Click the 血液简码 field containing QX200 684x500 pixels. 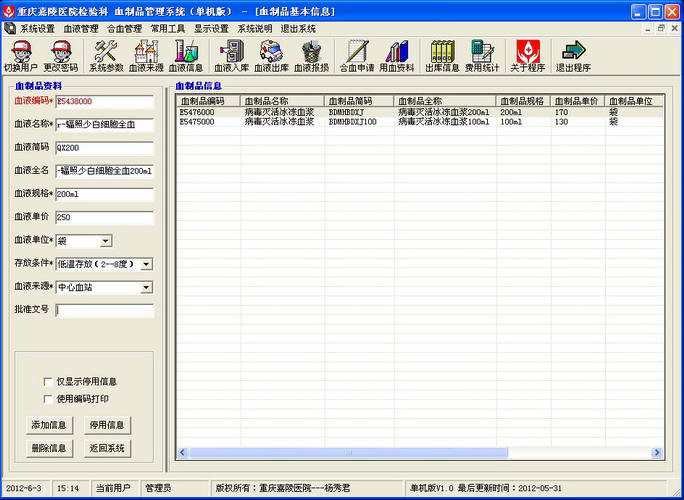coord(105,148)
